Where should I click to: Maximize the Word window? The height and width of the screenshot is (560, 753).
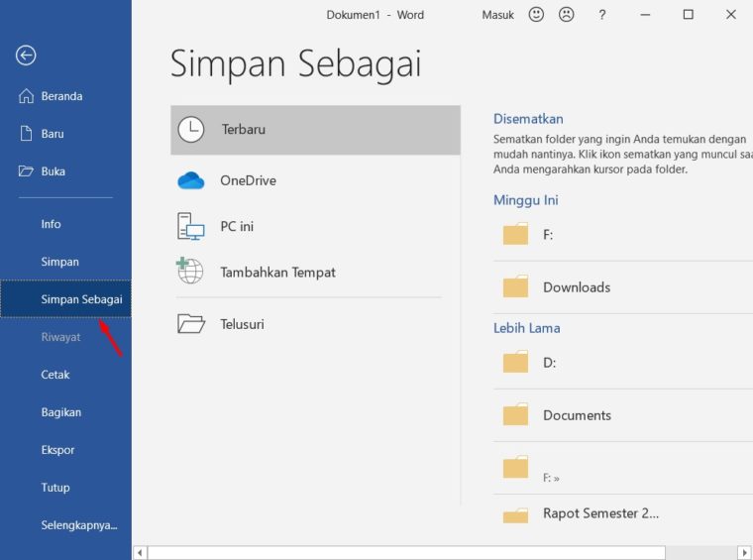[689, 15]
